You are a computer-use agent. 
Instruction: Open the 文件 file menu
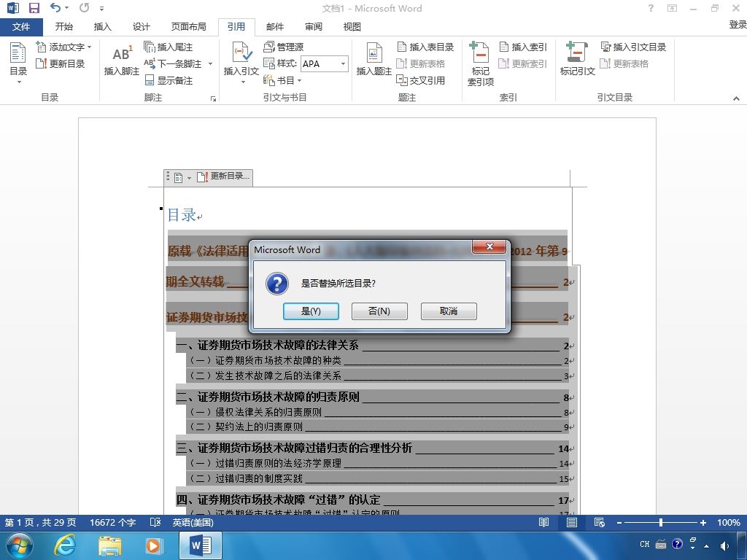click(x=21, y=27)
